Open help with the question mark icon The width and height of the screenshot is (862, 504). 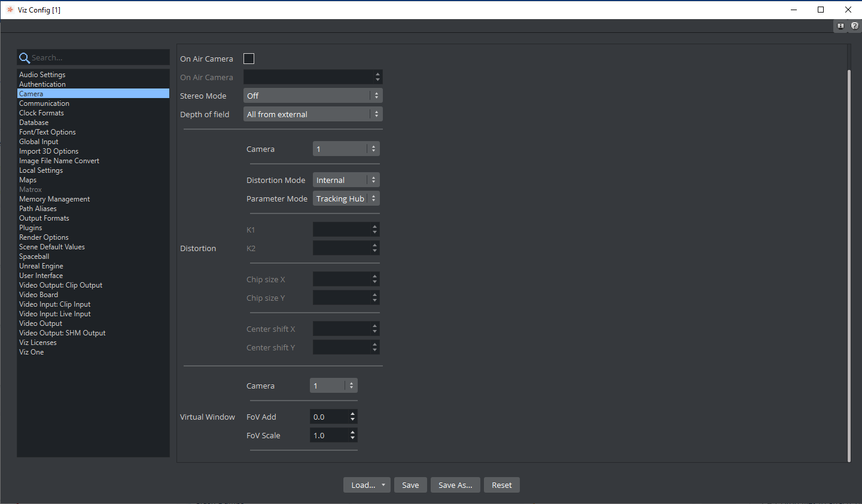click(x=855, y=26)
